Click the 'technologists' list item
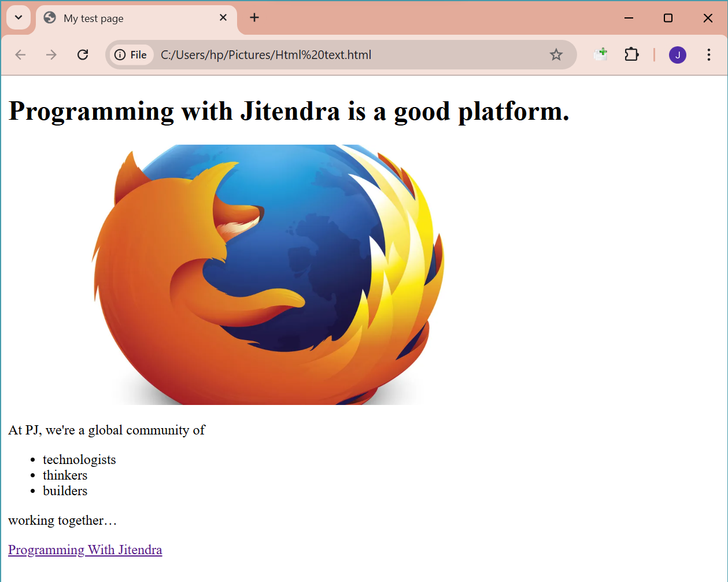The height and width of the screenshot is (582, 728). (79, 459)
